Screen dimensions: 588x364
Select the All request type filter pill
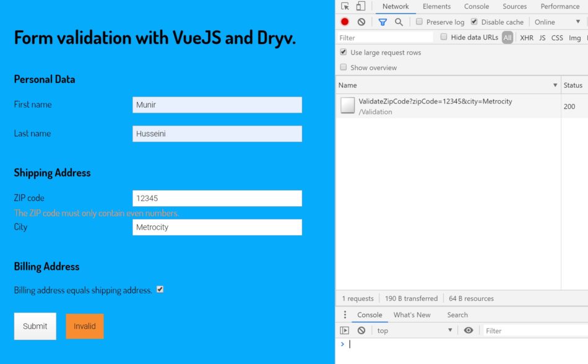pyautogui.click(x=508, y=37)
